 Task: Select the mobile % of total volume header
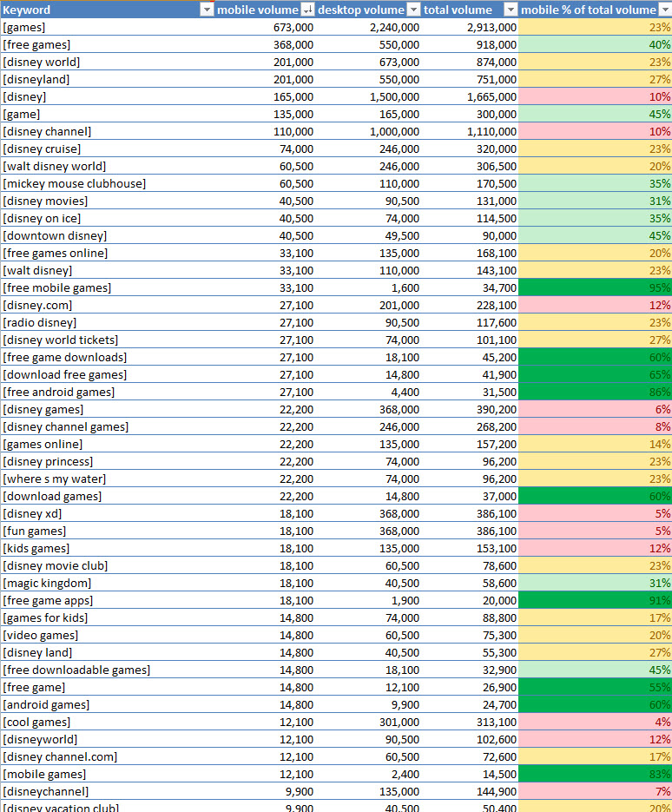coord(596,10)
